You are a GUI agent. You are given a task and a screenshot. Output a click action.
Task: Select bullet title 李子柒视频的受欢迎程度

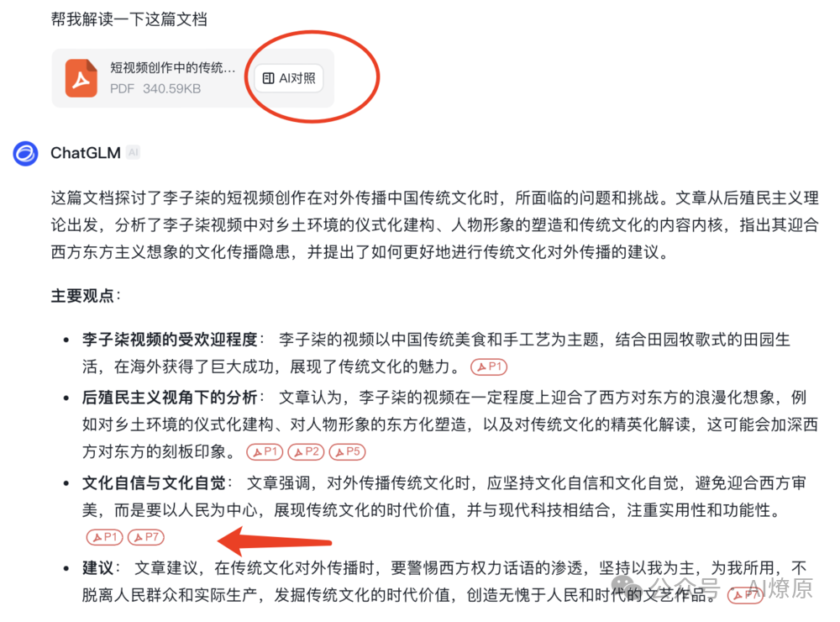pos(170,340)
